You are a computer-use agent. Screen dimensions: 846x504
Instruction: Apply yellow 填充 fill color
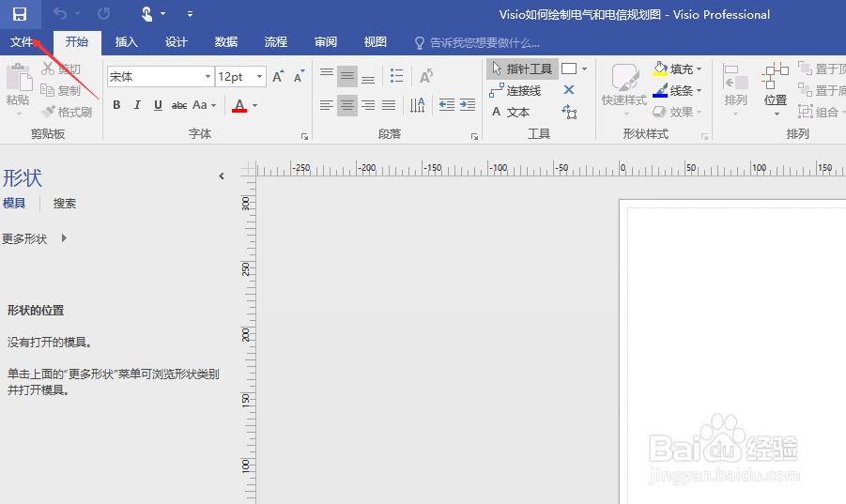[660, 69]
